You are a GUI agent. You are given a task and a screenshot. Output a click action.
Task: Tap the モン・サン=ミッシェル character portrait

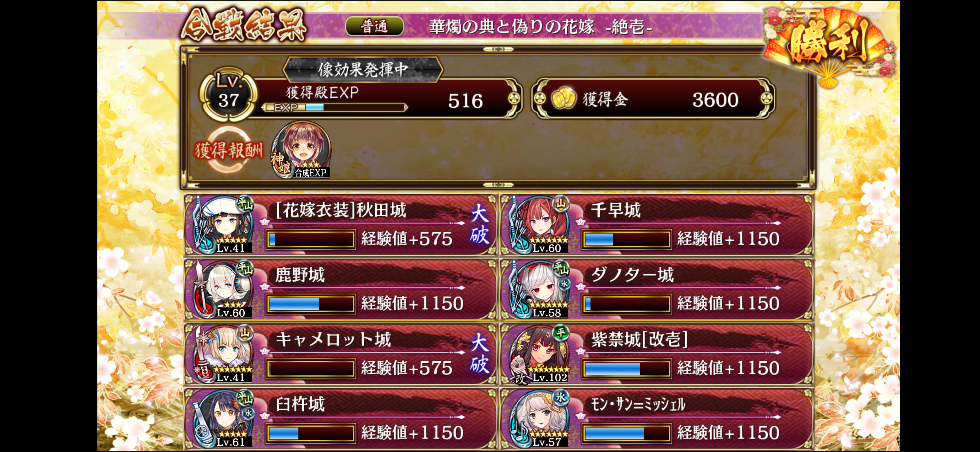coord(539,418)
